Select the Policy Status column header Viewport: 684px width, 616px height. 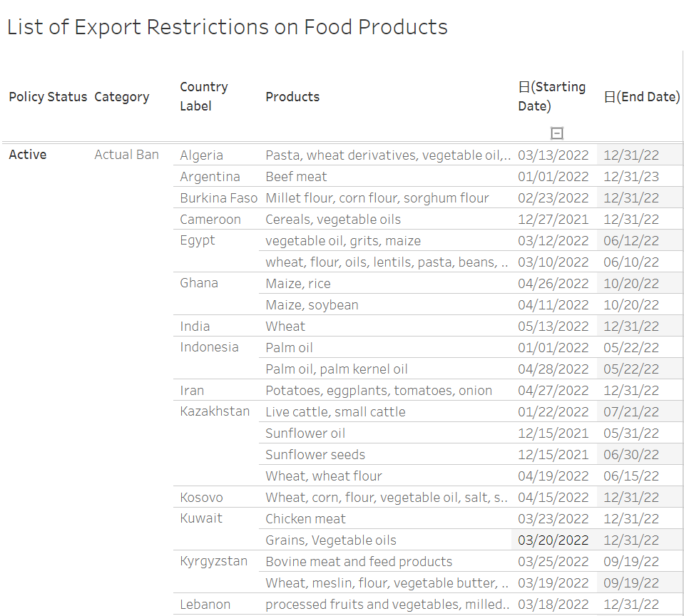tap(48, 97)
